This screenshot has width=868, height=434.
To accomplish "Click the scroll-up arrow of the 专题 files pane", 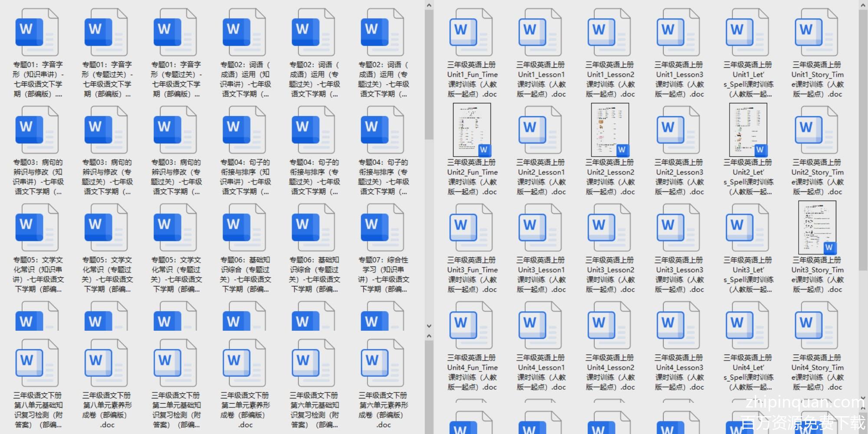I will click(429, 5).
